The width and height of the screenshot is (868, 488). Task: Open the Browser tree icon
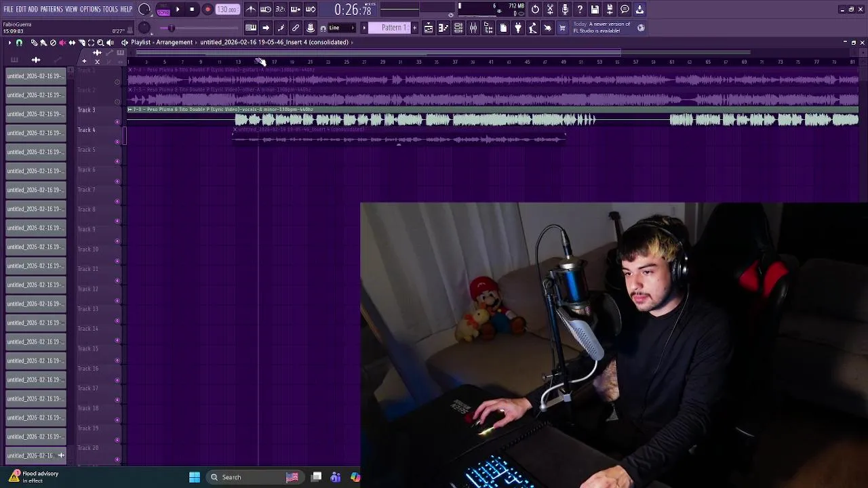click(488, 28)
